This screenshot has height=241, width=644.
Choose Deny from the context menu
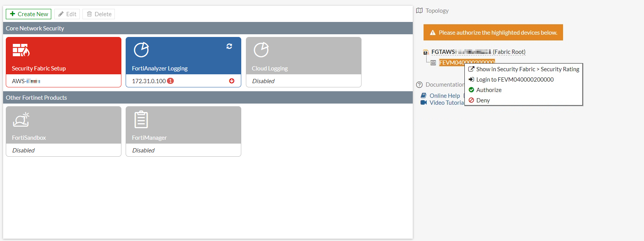524,100
